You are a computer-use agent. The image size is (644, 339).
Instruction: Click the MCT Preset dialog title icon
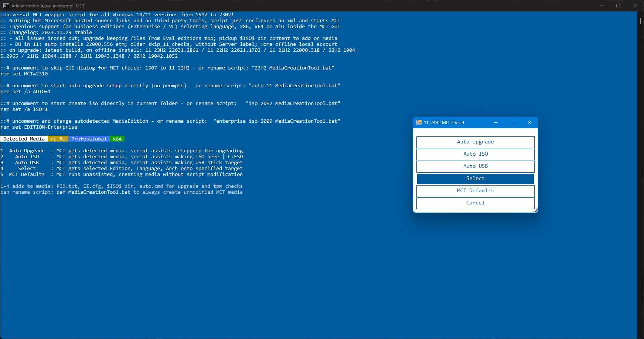coord(419,122)
